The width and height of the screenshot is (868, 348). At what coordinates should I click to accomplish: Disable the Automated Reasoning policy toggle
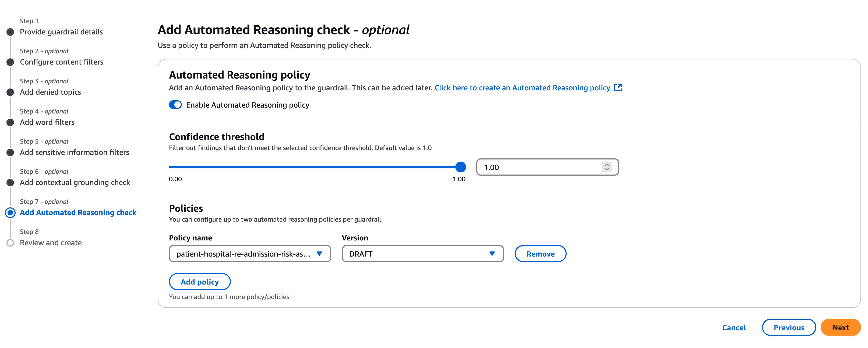coord(175,105)
